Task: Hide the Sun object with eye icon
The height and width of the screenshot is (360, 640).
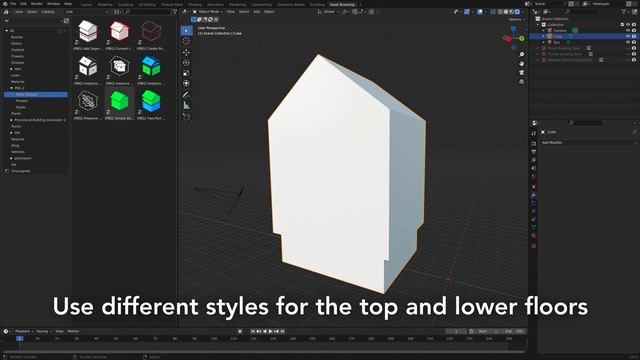Action: coord(628,42)
